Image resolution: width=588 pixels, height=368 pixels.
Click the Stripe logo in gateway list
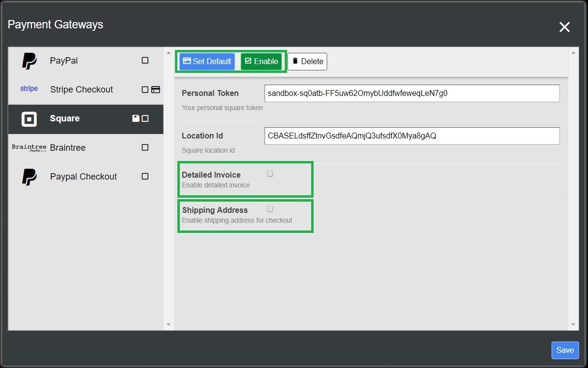pos(29,89)
